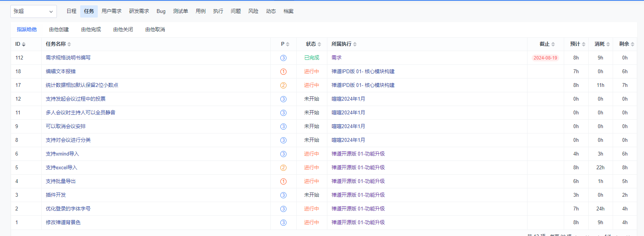
Task: Click sort icon beside 剩余 header
Action: [633, 44]
